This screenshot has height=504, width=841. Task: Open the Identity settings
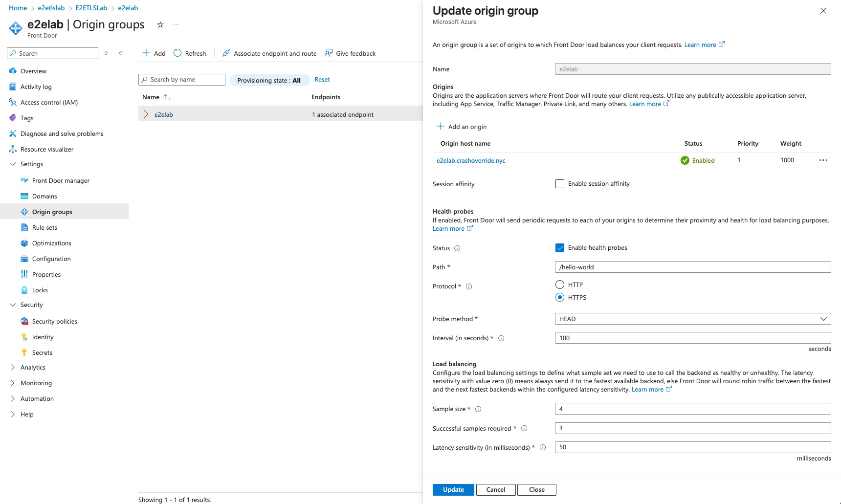(43, 337)
